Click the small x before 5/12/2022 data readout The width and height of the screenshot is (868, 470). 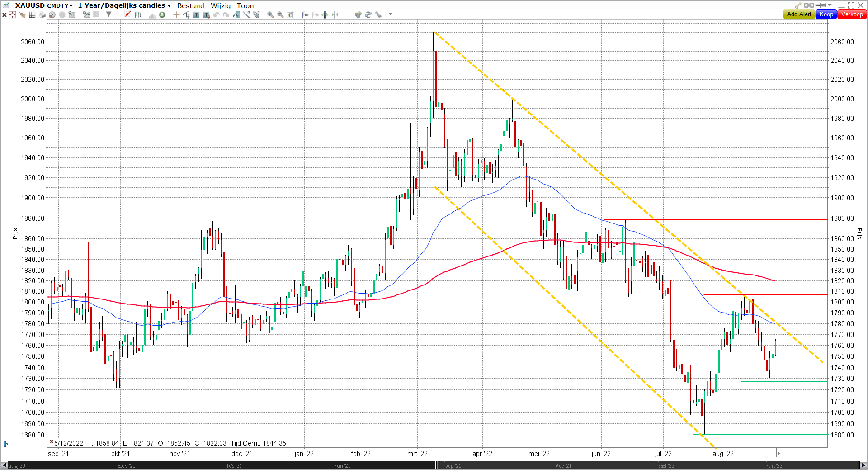pos(52,442)
